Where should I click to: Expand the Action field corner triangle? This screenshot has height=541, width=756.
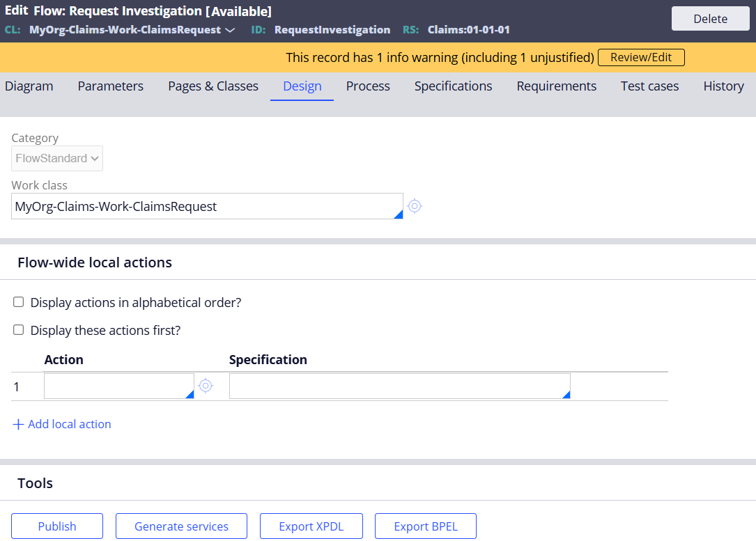click(189, 393)
